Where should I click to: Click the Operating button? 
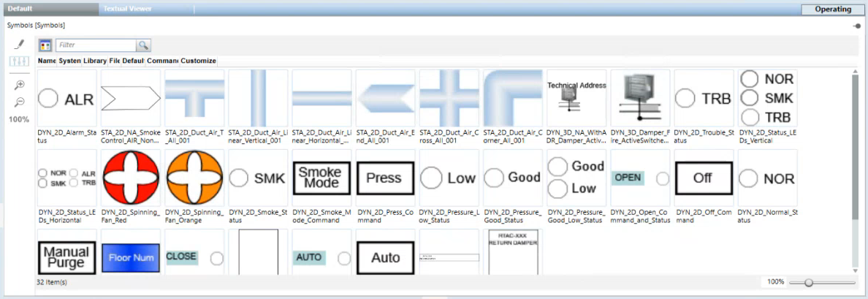834,10
